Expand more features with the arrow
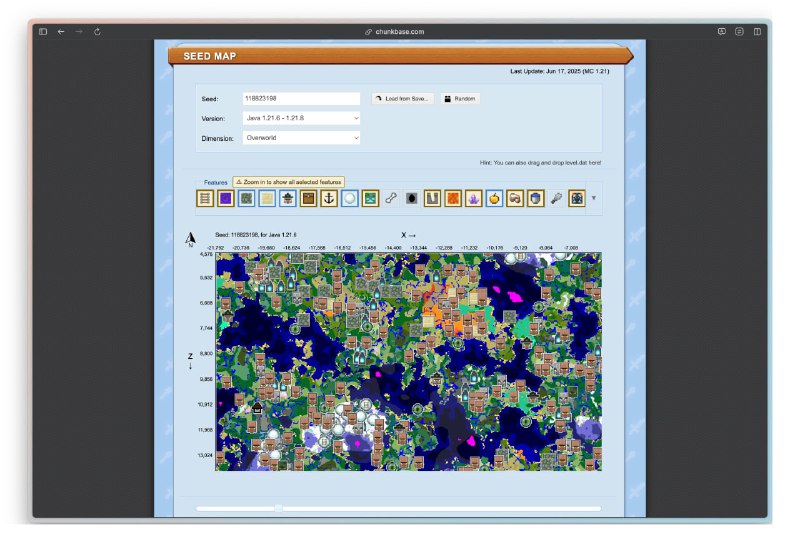Screen dimensions: 800x559 coord(593,198)
